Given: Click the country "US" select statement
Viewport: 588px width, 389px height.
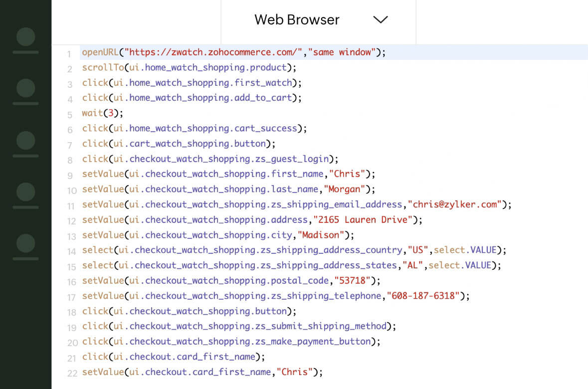Looking at the screenshot, I should (294, 250).
